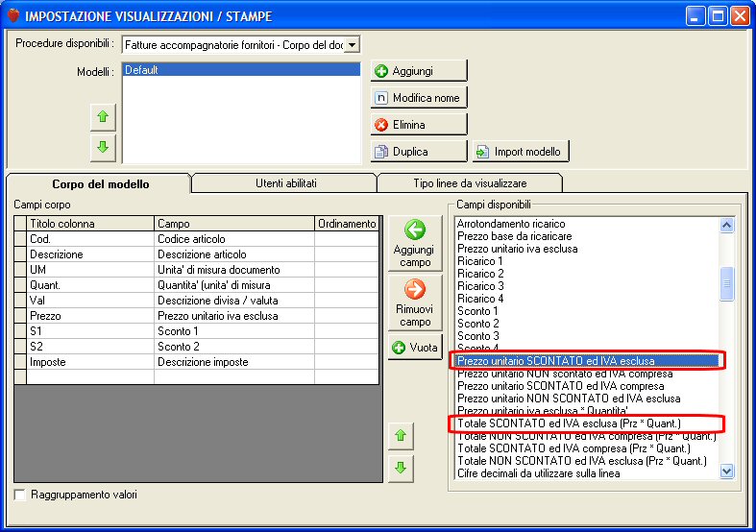
Task: Move field up using green arrow under Vuota
Action: 401,436
